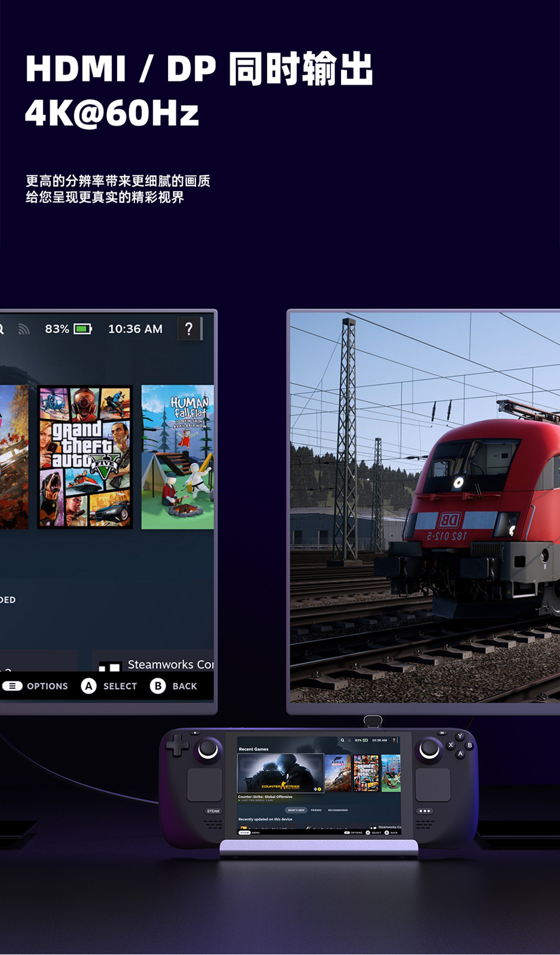Click the Y face button on the Steam Deck

460,737
